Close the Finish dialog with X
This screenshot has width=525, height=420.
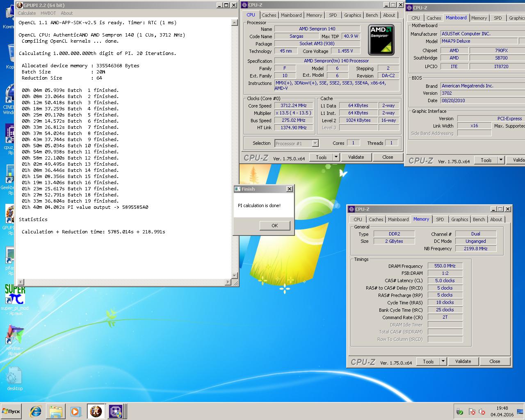pyautogui.click(x=290, y=189)
